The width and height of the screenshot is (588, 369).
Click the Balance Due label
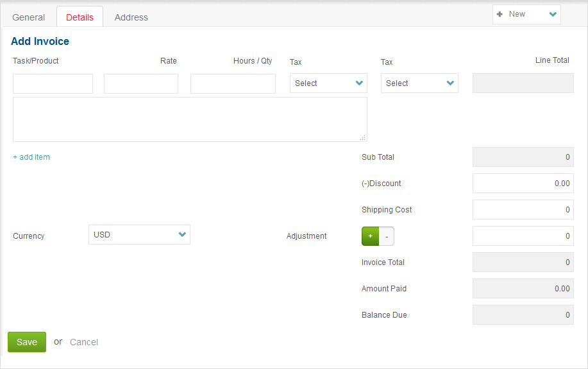[384, 315]
